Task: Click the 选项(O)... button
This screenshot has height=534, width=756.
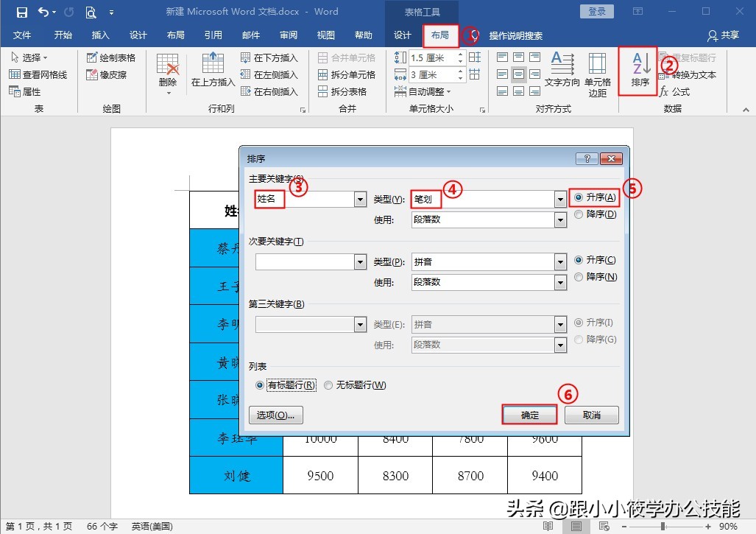Action: click(x=278, y=414)
